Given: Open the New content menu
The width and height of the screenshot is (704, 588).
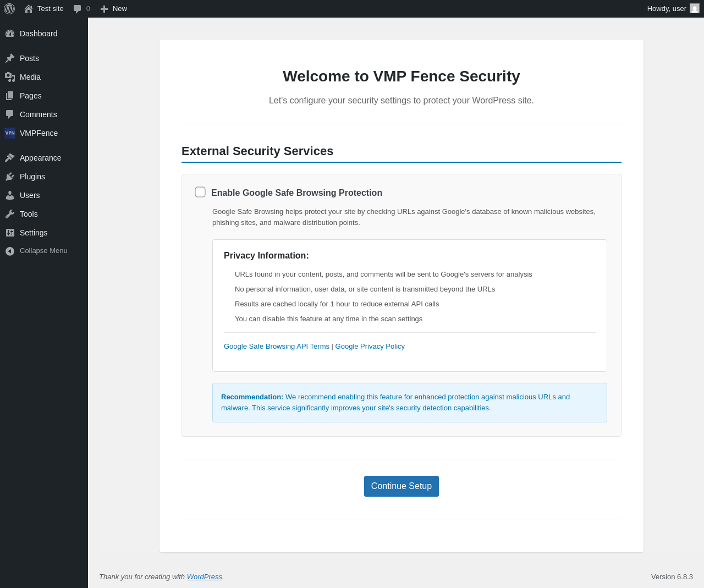Looking at the screenshot, I should tap(114, 9).
